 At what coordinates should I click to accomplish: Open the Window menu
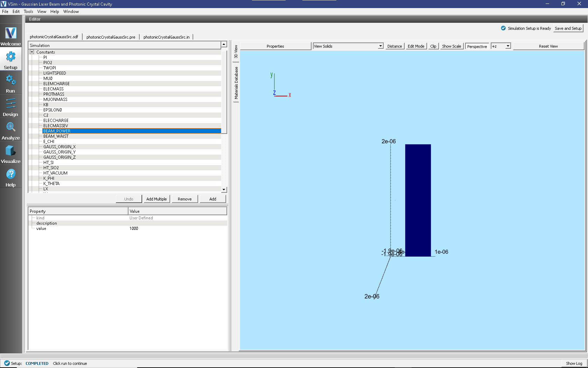point(71,11)
